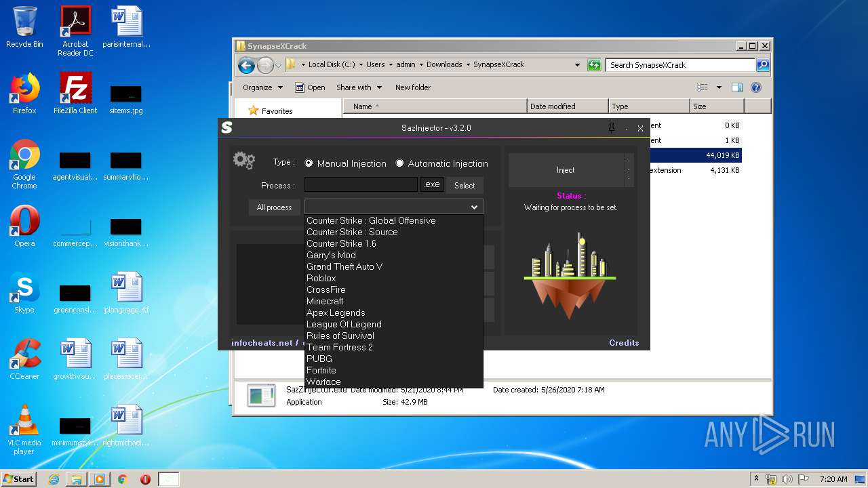Viewport: 868px width, 488px height.
Task: Expand address bar history dropdown
Action: (577, 65)
